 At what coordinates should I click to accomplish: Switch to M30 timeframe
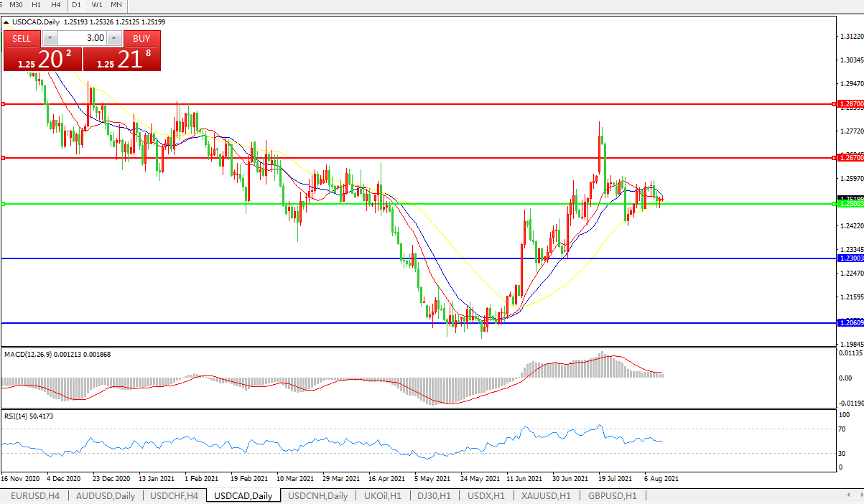[x=16, y=4]
